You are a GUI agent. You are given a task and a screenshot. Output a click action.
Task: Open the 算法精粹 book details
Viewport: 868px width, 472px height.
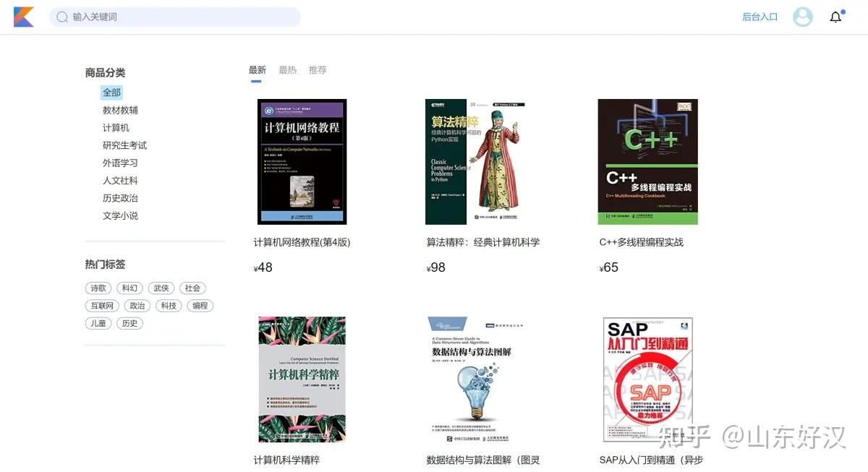pyautogui.click(x=475, y=160)
